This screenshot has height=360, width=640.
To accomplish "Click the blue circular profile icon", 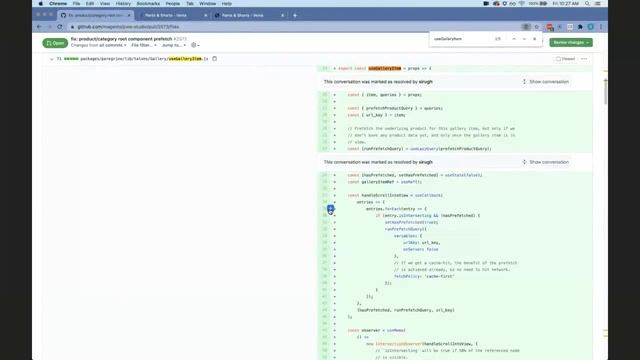I will 590,27.
